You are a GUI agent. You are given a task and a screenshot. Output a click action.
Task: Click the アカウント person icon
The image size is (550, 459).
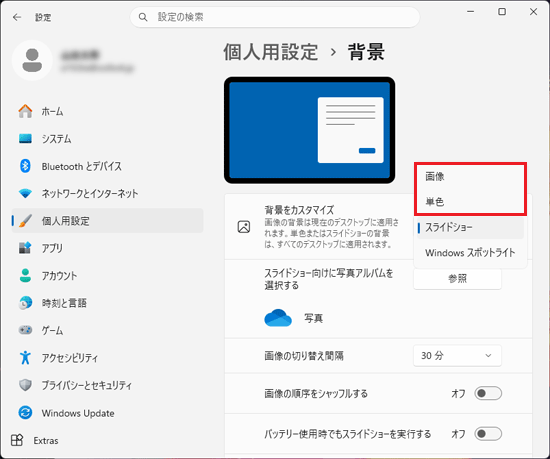pyautogui.click(x=25, y=275)
